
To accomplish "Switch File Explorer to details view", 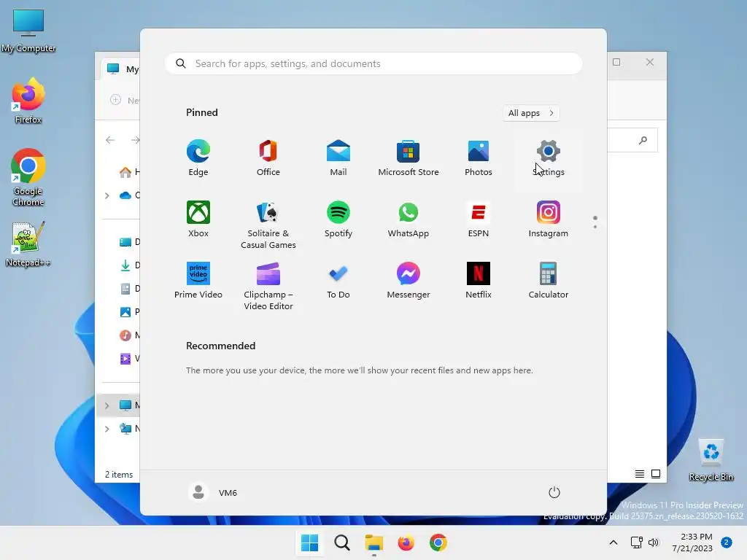I will coord(639,474).
